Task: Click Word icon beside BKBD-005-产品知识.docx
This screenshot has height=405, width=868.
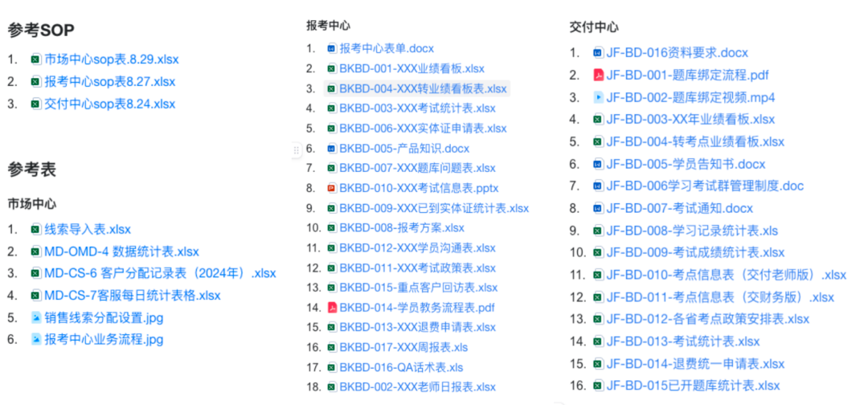Action: click(332, 149)
